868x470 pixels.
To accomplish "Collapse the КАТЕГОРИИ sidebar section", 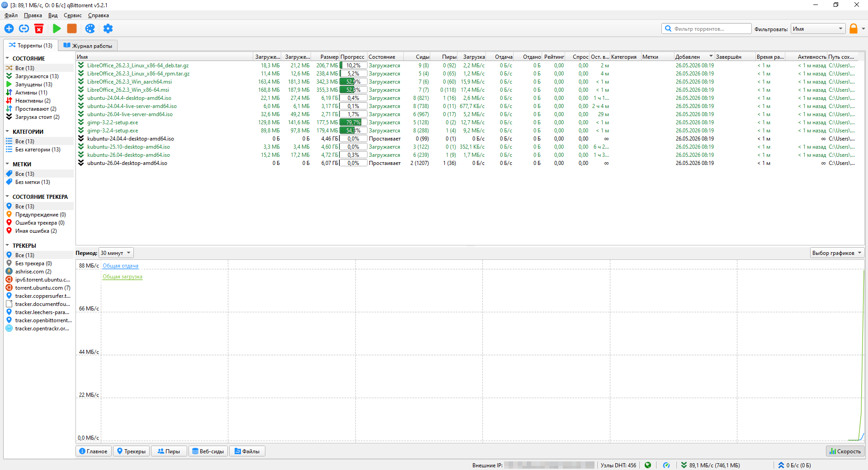I will [7, 132].
